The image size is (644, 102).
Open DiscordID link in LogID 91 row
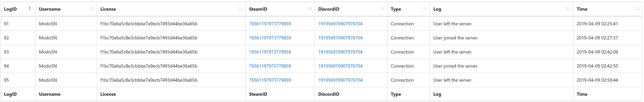click(x=340, y=24)
